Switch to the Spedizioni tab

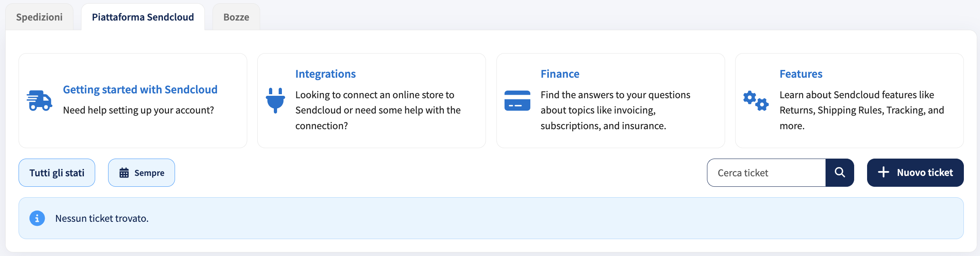click(39, 17)
